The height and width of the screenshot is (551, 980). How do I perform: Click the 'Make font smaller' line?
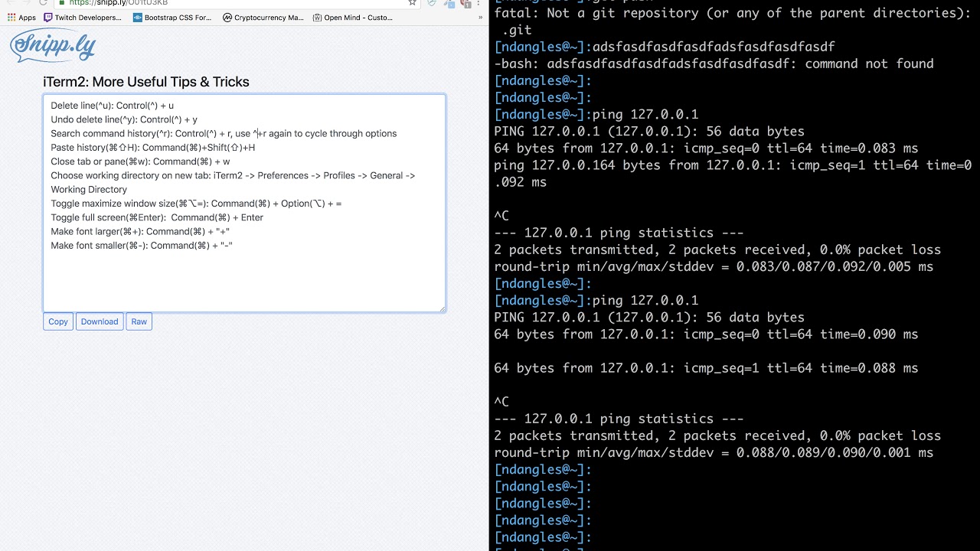point(142,246)
